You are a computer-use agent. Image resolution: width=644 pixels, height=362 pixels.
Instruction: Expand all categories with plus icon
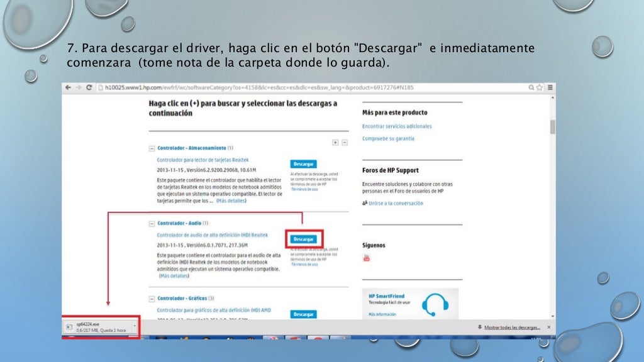tap(335, 143)
